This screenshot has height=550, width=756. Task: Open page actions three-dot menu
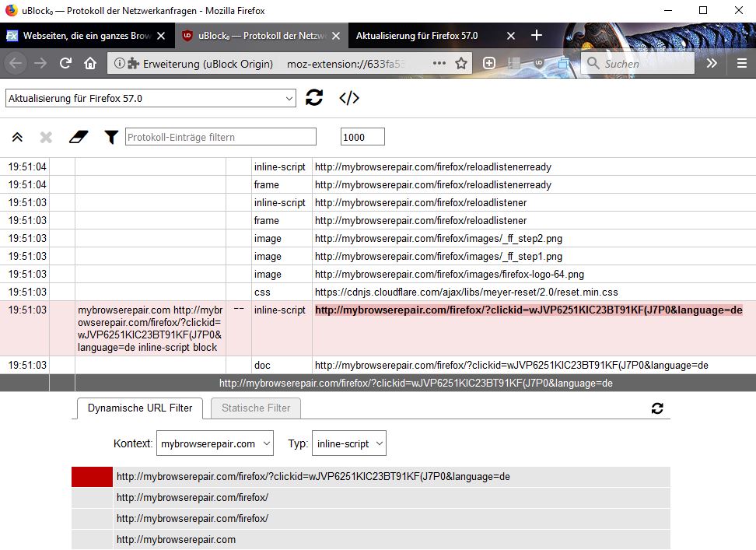(x=439, y=63)
